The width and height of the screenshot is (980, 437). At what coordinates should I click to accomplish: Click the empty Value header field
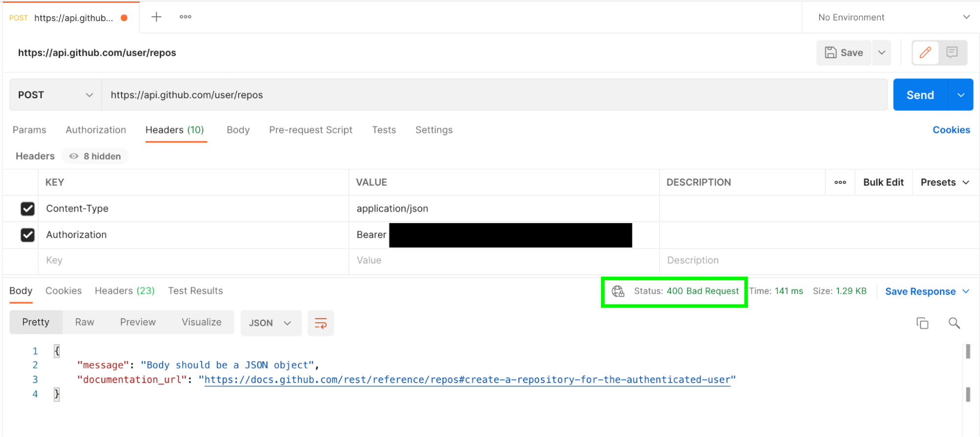504,260
